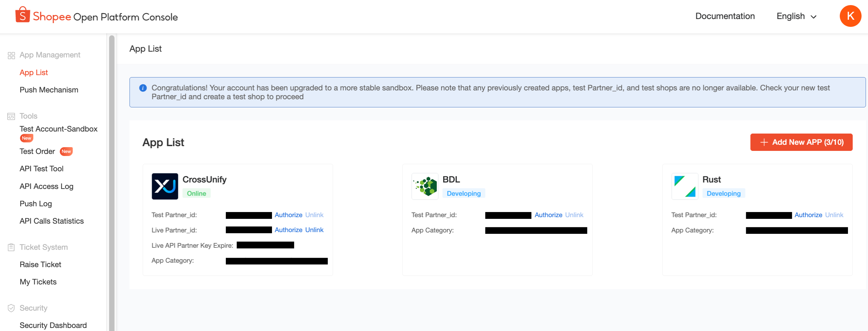View the API Access Log
This screenshot has height=331, width=868.
47,186
